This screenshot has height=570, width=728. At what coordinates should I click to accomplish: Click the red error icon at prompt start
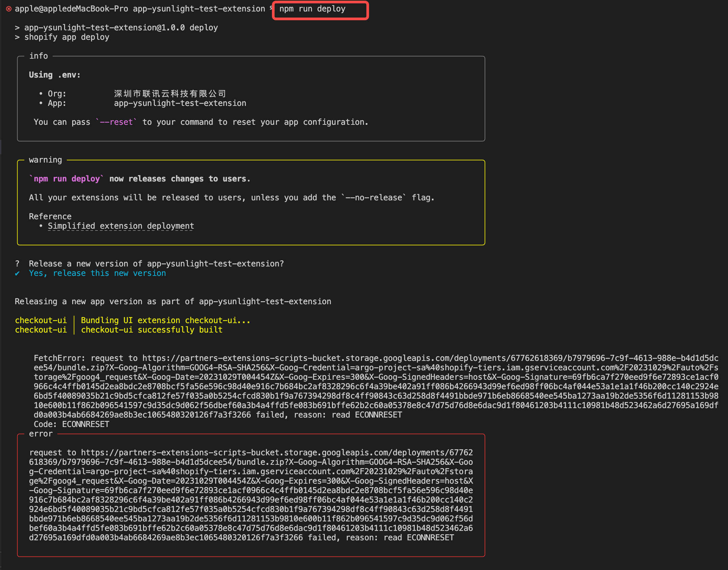click(9, 9)
